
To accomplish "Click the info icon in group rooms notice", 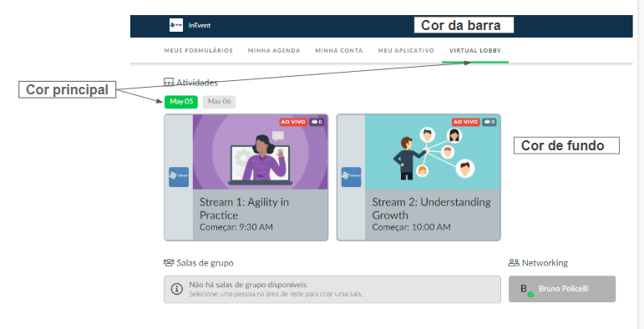I will pos(176,289).
